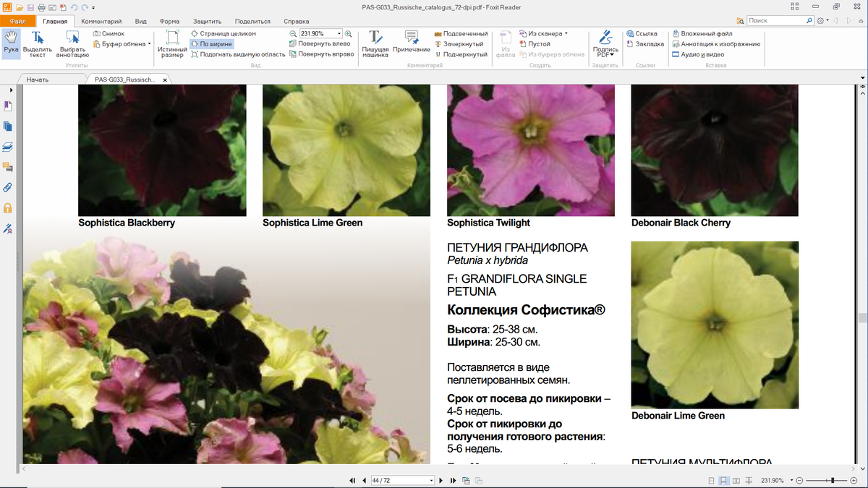Screen dimensions: 868x488
Task: Attach a file via Вложенный файл
Action: coord(702,33)
